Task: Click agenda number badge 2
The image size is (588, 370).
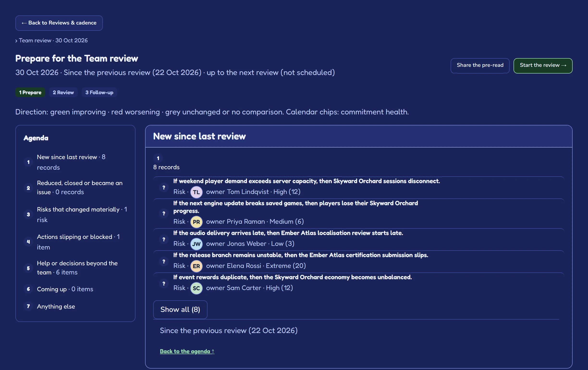Action: (28, 188)
